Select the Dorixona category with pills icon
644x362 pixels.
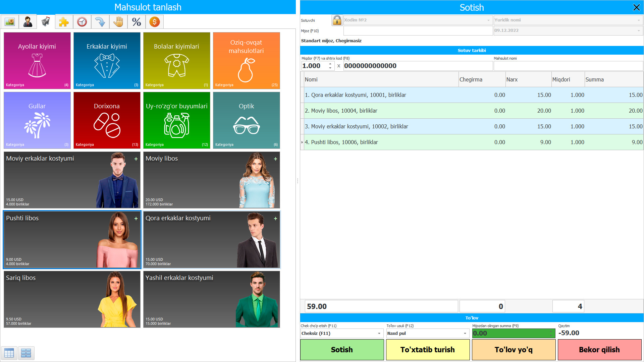tap(107, 120)
